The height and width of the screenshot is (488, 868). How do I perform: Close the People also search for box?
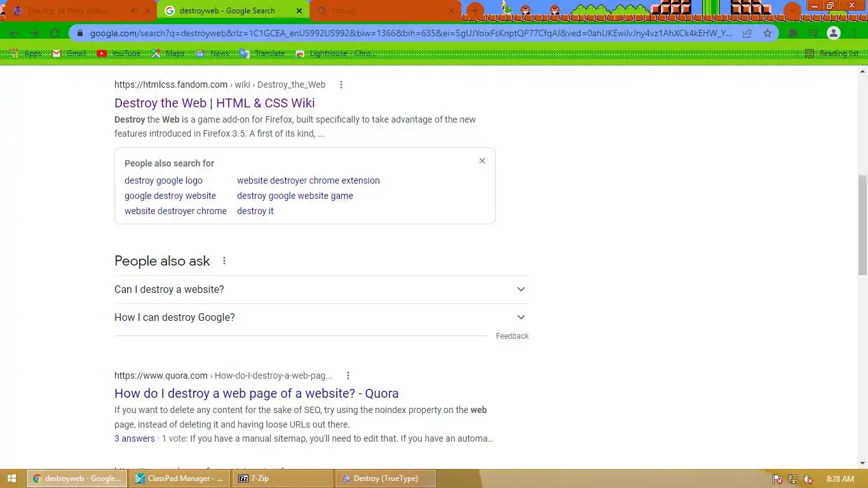tap(482, 161)
